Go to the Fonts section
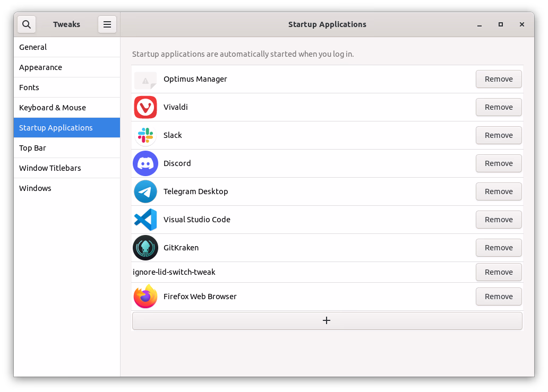548x392 pixels. pos(67,88)
